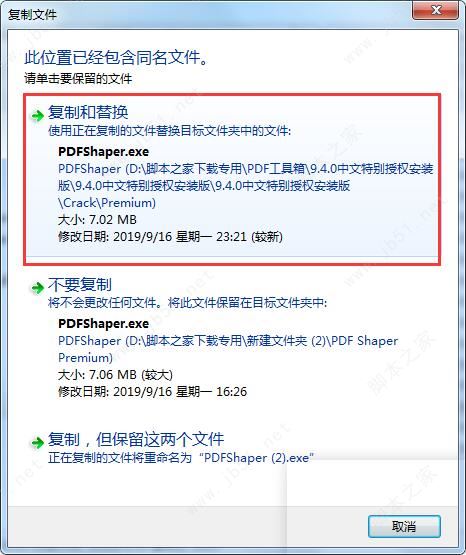Click description 使用正在复制的文件替换目标文件夹中的文件
The height and width of the screenshot is (555, 466).
click(169, 131)
